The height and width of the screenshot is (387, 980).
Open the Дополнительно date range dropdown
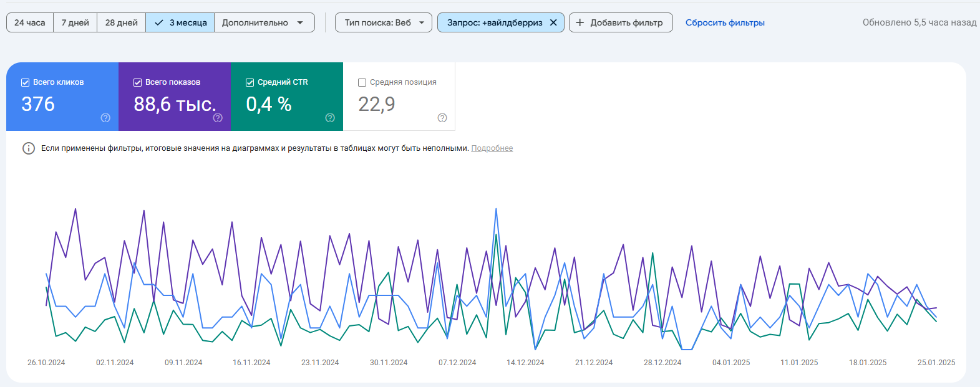click(x=263, y=22)
